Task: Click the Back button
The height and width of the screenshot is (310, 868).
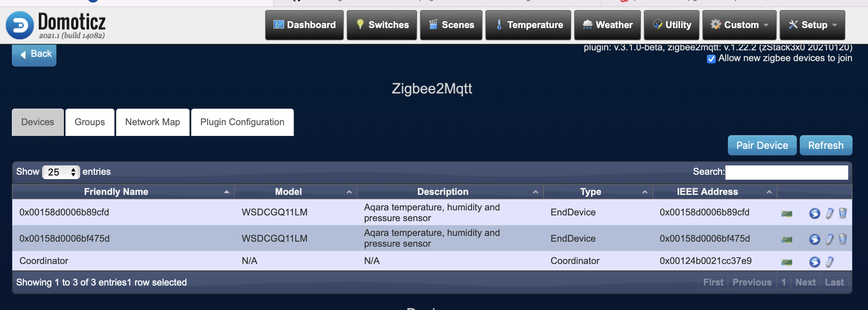Action: tap(34, 55)
